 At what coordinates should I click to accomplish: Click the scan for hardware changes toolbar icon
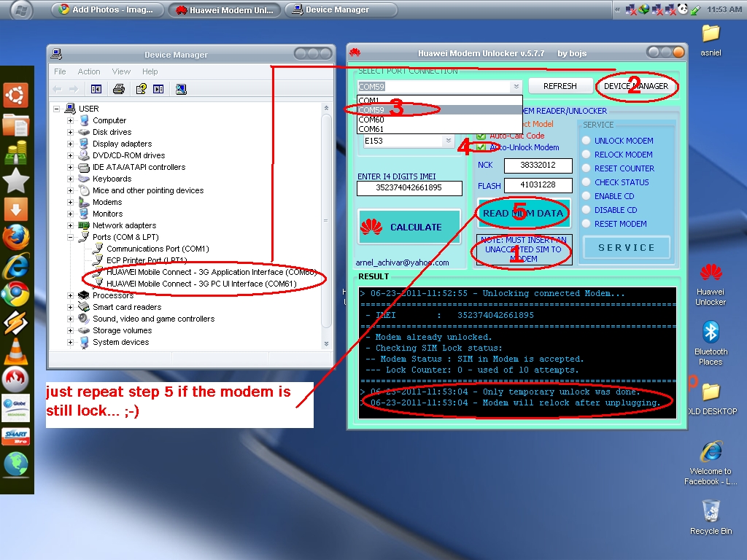[181, 87]
